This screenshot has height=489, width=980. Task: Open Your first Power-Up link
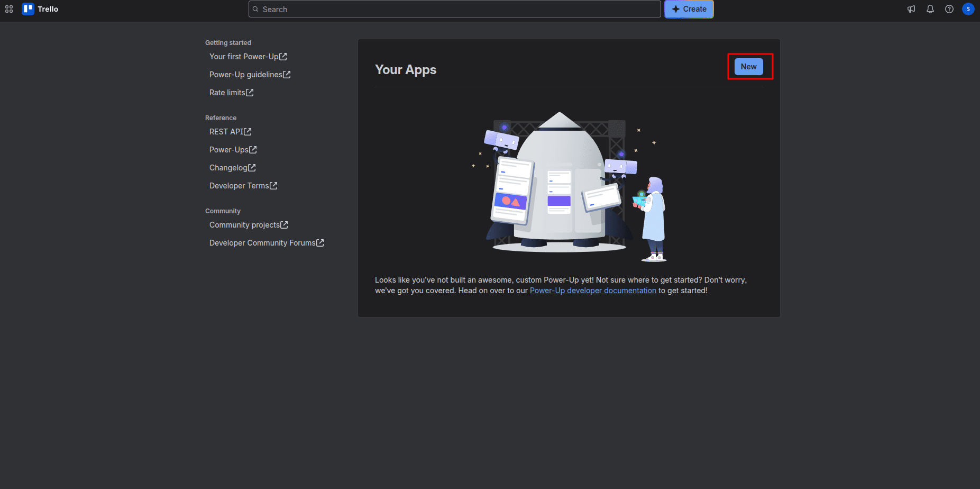(248, 57)
